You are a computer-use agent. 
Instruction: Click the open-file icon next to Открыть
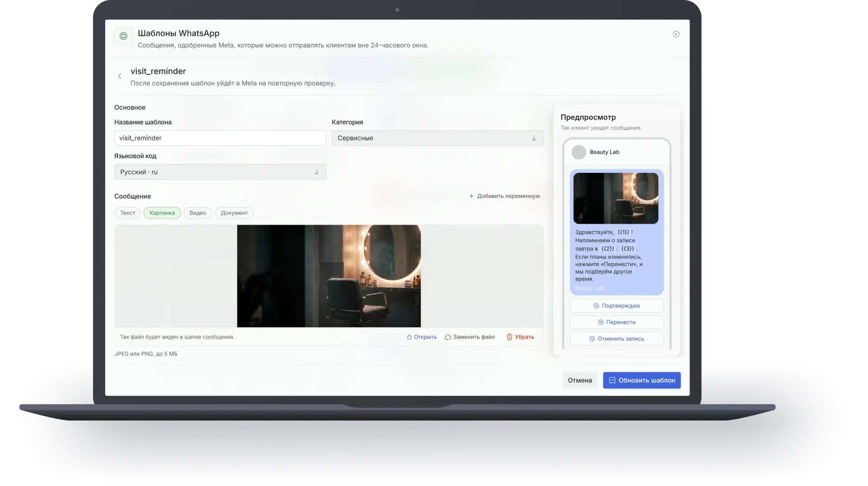tap(409, 337)
